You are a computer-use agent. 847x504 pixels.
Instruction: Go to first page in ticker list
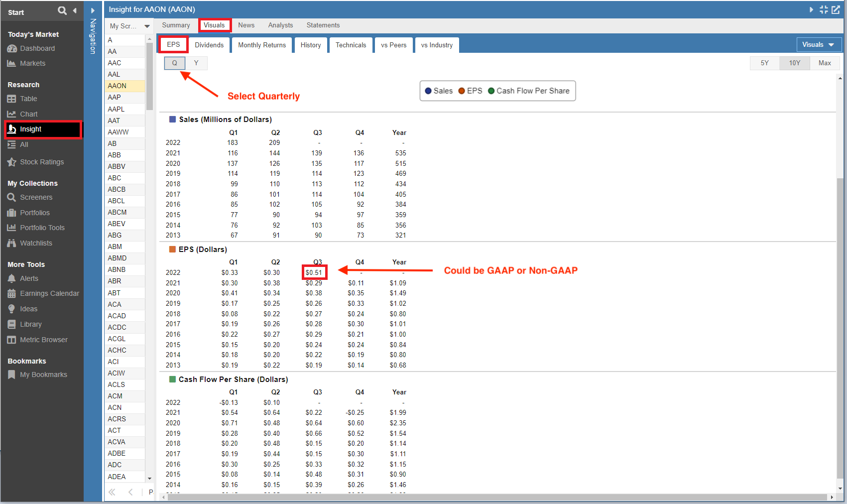coord(112,492)
